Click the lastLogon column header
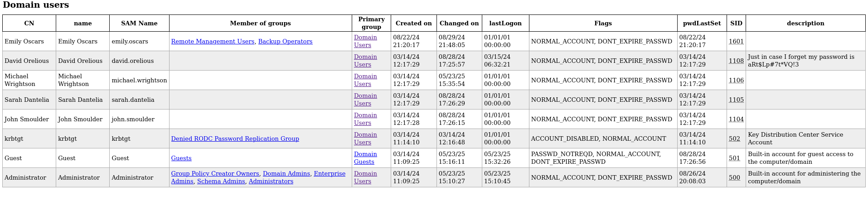The image size is (868, 205). point(505,24)
